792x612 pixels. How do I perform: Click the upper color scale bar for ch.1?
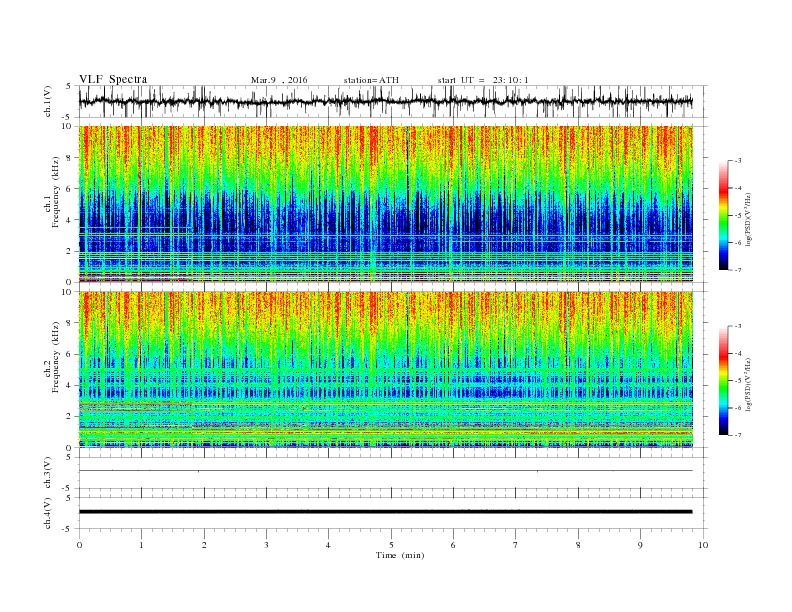pyautogui.click(x=724, y=216)
